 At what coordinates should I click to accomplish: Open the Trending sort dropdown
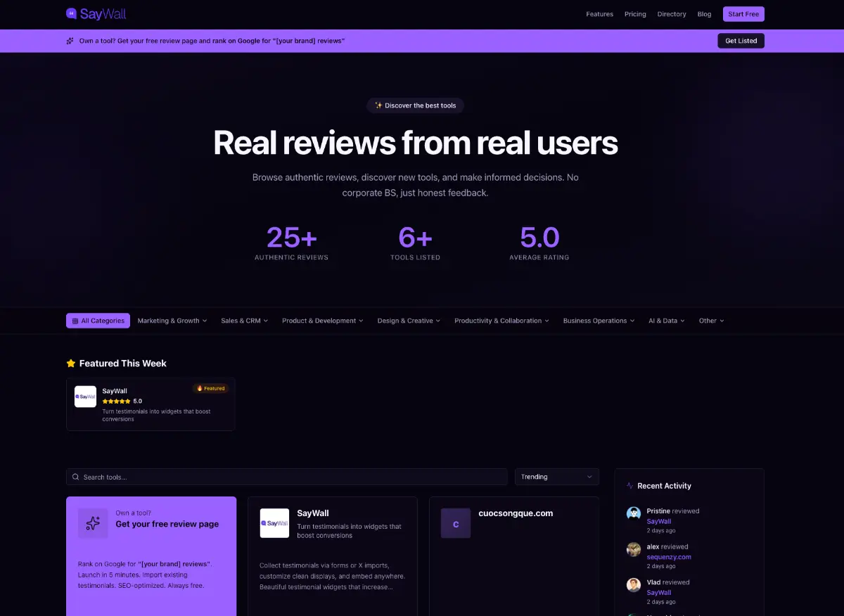click(556, 476)
